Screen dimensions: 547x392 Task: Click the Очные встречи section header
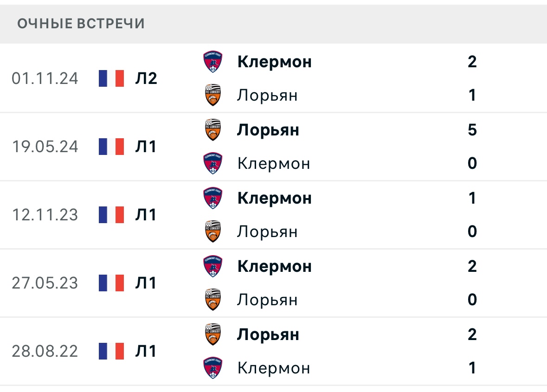(81, 24)
